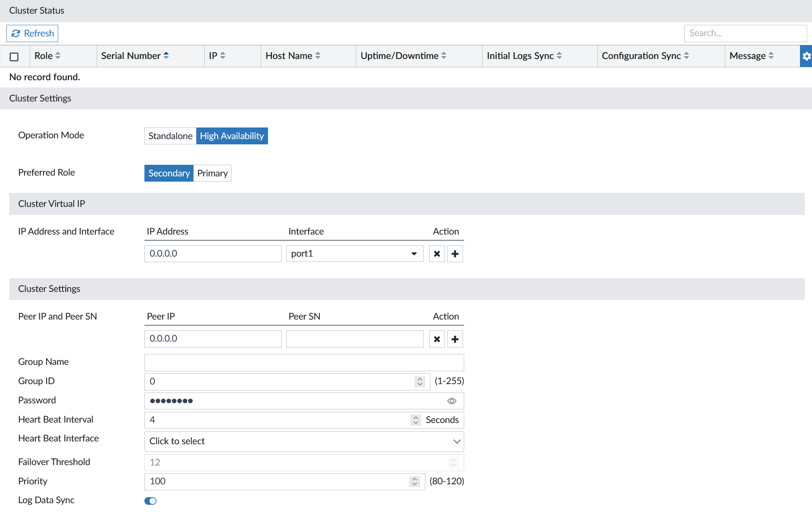Toggle Log Data Sync switch
Viewport: 812px width, 518px height.
click(x=150, y=501)
